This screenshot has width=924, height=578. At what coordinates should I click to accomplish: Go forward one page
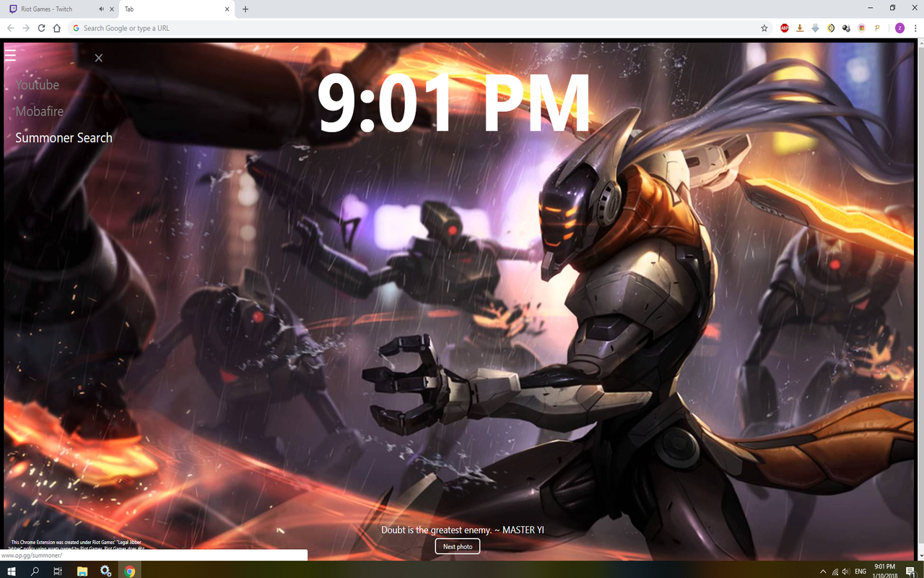26,28
